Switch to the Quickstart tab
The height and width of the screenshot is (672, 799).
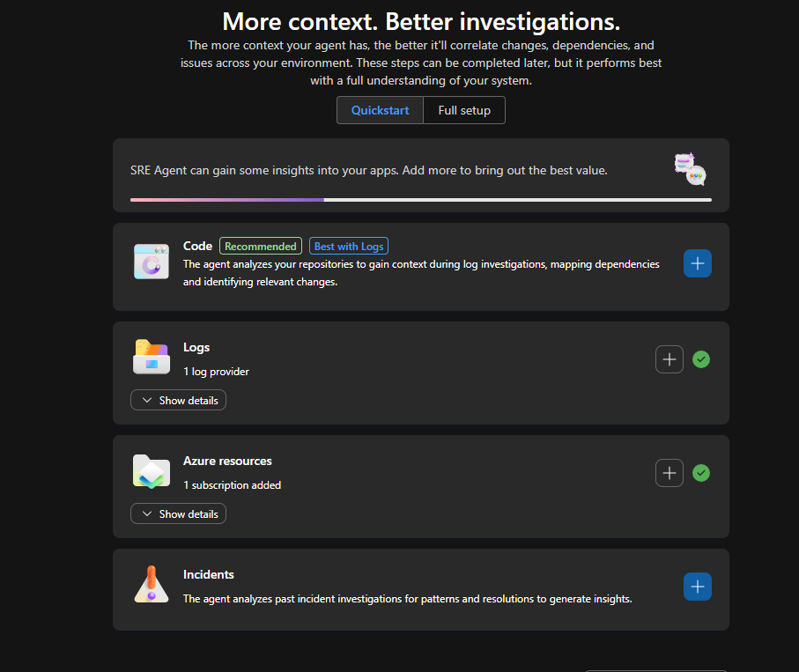(381, 110)
